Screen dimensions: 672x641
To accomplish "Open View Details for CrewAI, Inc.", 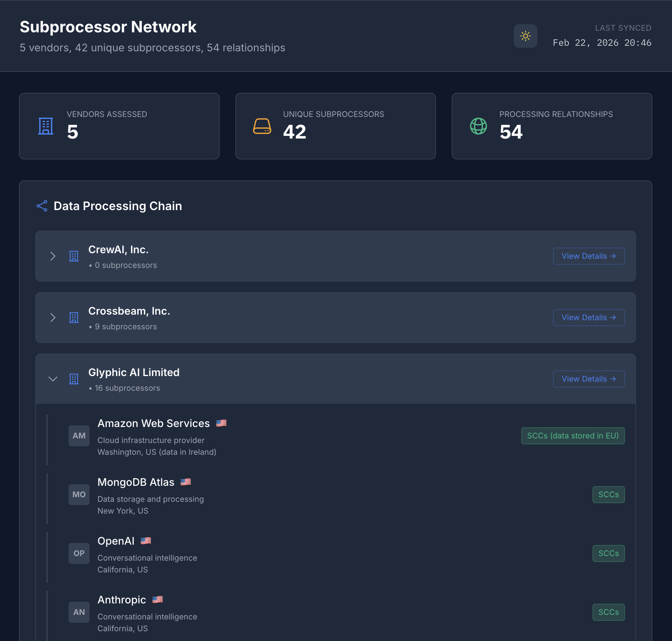I will (x=589, y=256).
